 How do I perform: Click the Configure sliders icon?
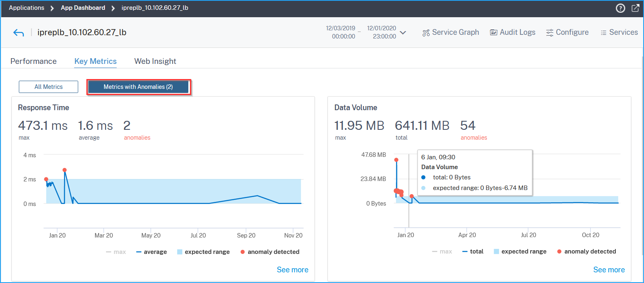(x=550, y=33)
